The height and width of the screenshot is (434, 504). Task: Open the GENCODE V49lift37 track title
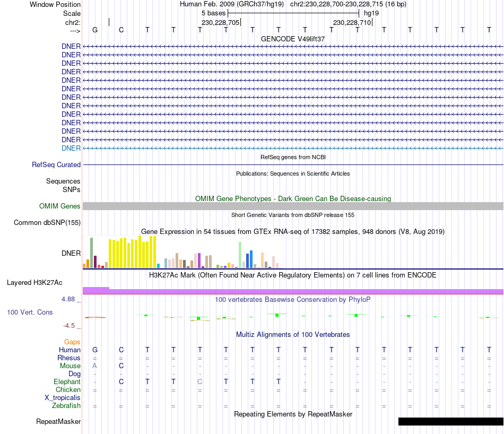[293, 39]
